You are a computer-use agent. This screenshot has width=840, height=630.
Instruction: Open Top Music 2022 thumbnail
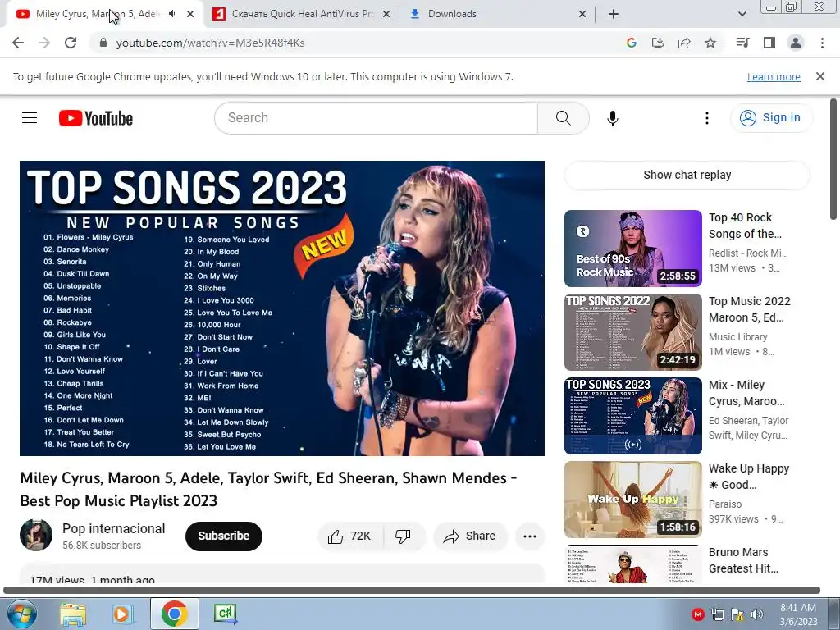tap(632, 332)
